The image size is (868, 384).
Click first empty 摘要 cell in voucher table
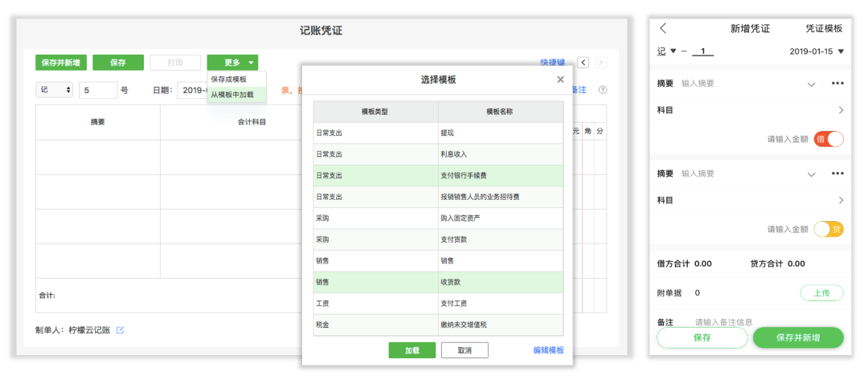tap(98, 157)
